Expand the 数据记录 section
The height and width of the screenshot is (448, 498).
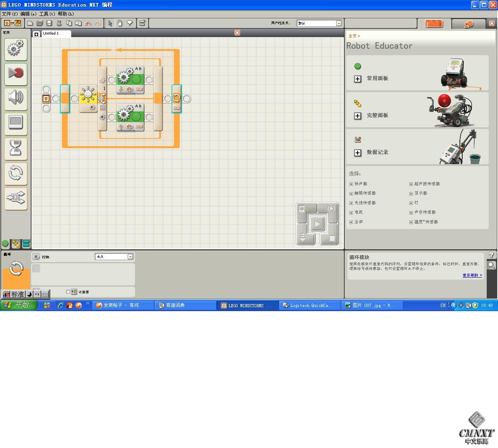[x=358, y=153]
